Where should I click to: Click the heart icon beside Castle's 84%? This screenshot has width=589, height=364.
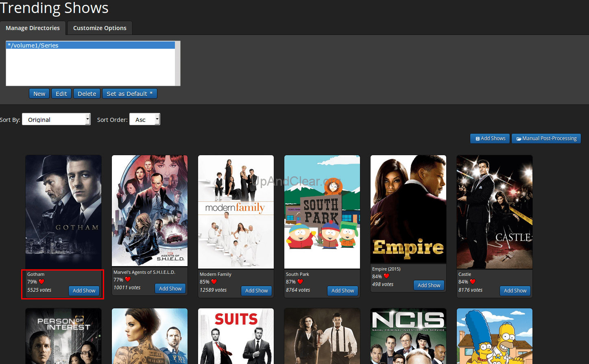473,282
